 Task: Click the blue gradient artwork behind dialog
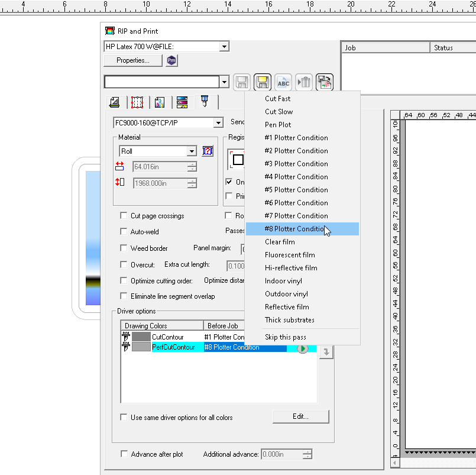[x=93, y=238]
